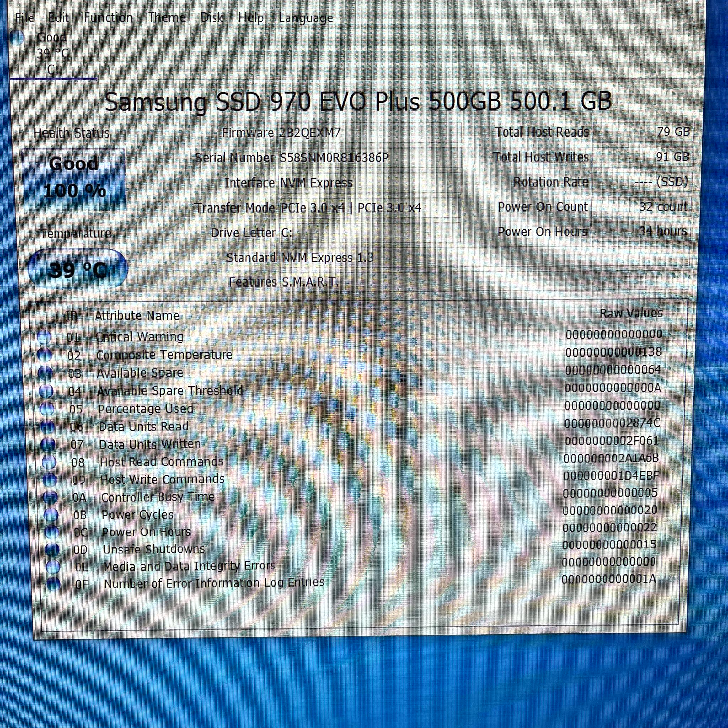Click the status icon for Media and Data Integrity Errors
The width and height of the screenshot is (728, 728).
[53, 567]
